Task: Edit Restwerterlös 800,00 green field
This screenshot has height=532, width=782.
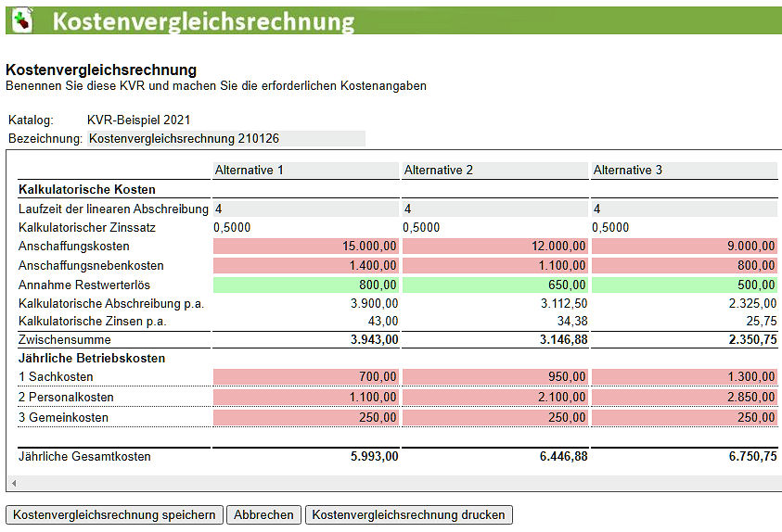Action: coord(306,285)
